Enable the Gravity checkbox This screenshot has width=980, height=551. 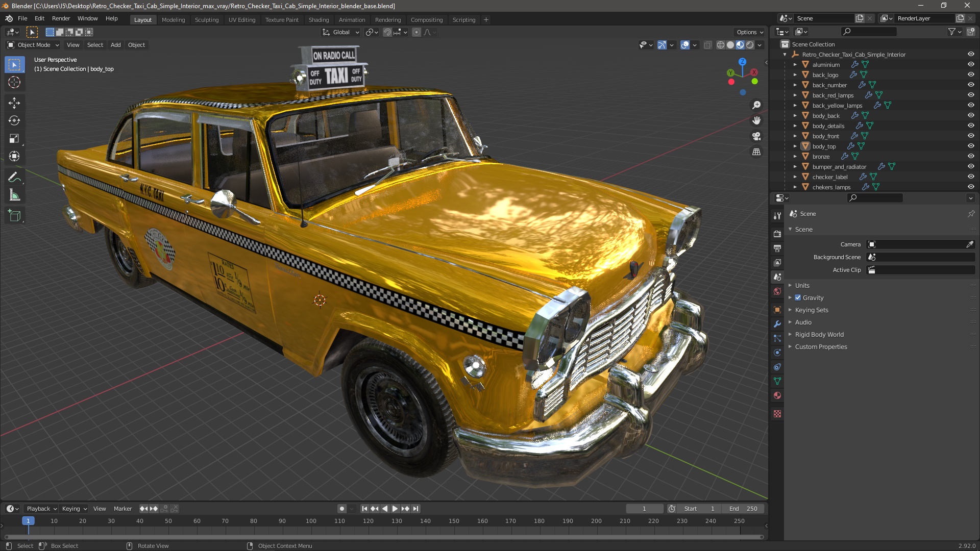click(x=798, y=297)
